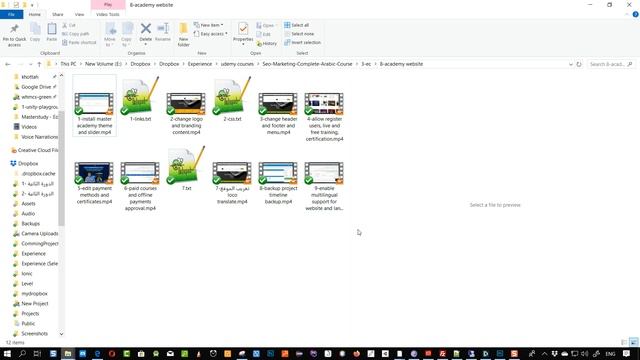Navigate to This PC breadcrumb
This screenshot has width=640, height=360.
click(68, 64)
